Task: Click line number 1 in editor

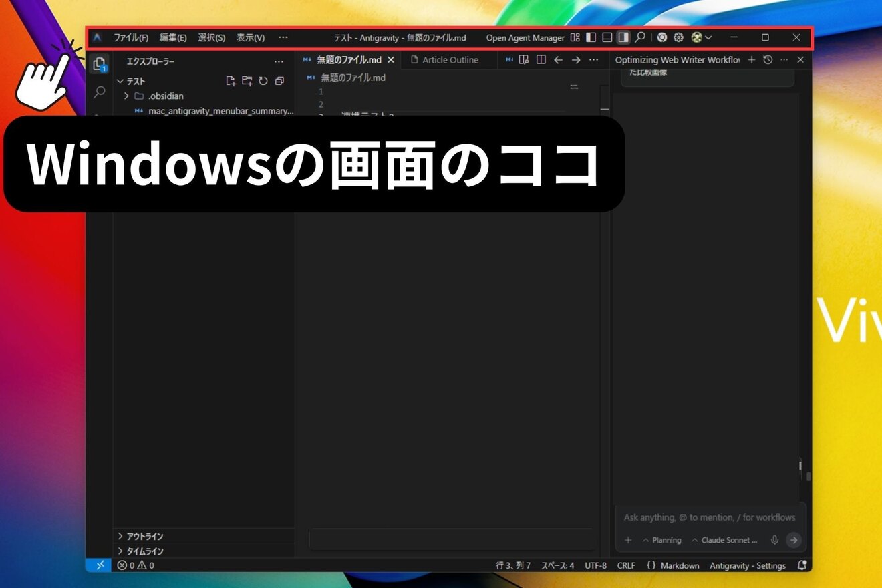Action: tap(321, 92)
